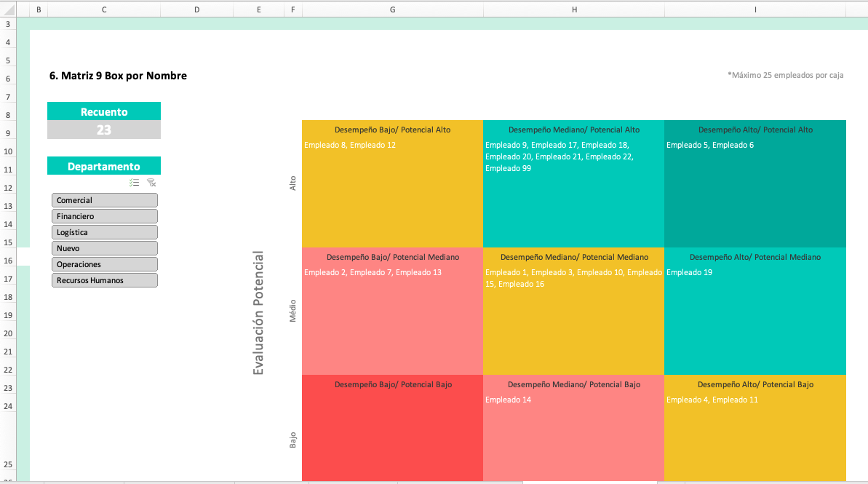The image size is (868, 484).
Task: Click the clear filter icon on Departamento slicer
Action: tap(151, 182)
